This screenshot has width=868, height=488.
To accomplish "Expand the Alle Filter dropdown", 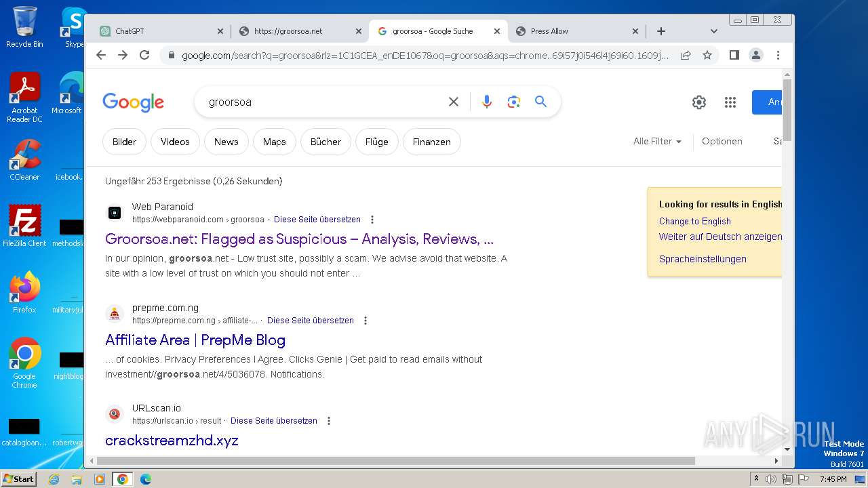I will 657,141.
